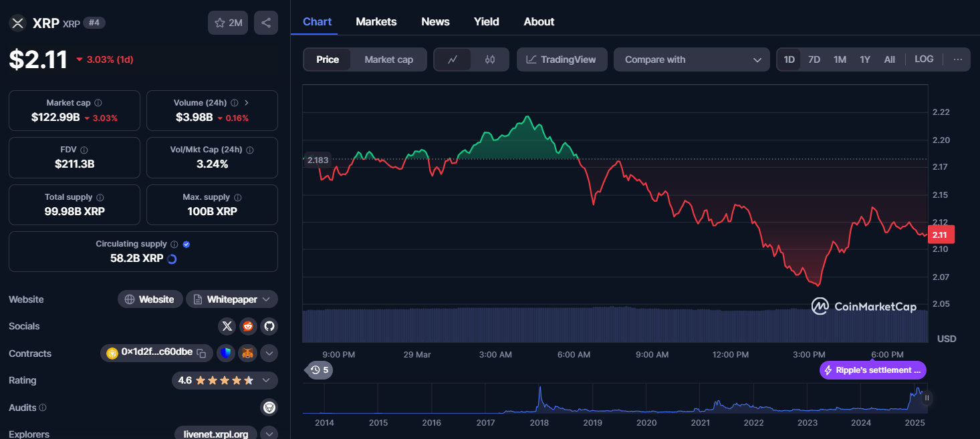Open Total supply info icon

coord(100,198)
